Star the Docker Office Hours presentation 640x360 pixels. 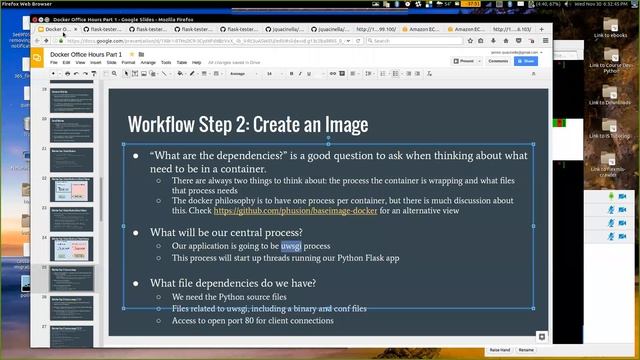tap(132, 54)
